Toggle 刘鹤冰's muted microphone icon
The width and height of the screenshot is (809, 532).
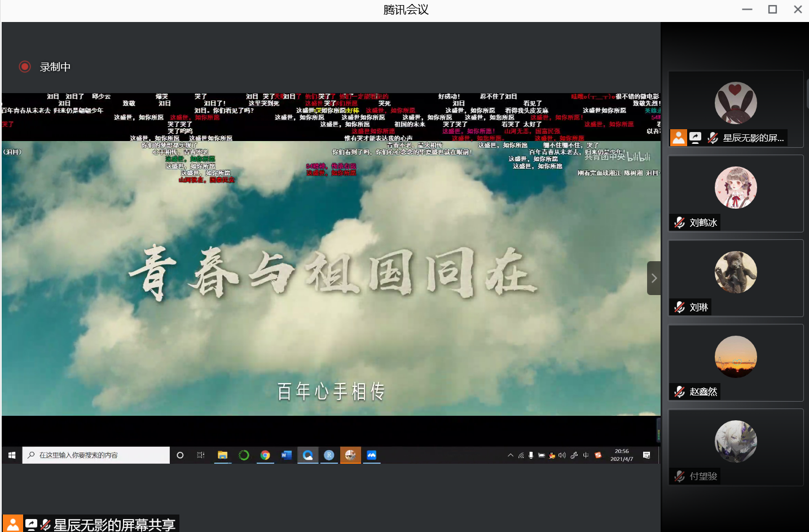679,223
